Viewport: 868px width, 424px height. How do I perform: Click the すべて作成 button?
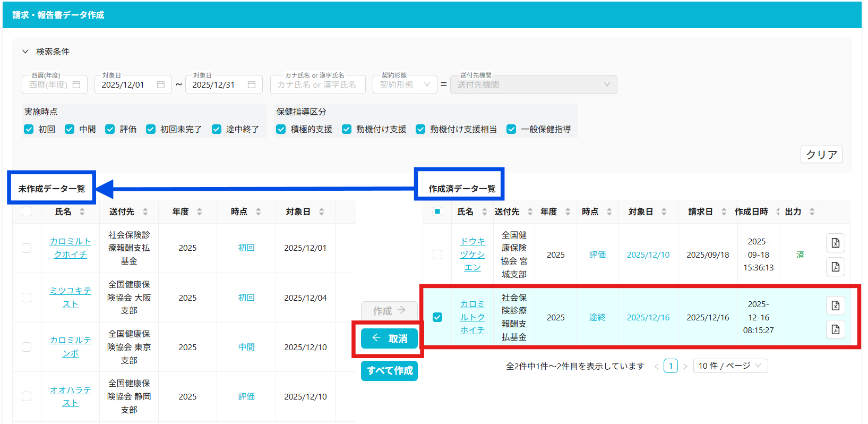(389, 370)
